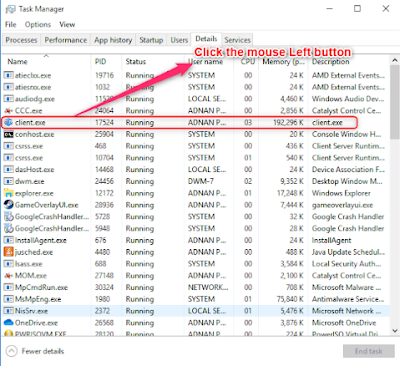
Task: Click the atieclxx.exe process icon
Action: point(8,75)
